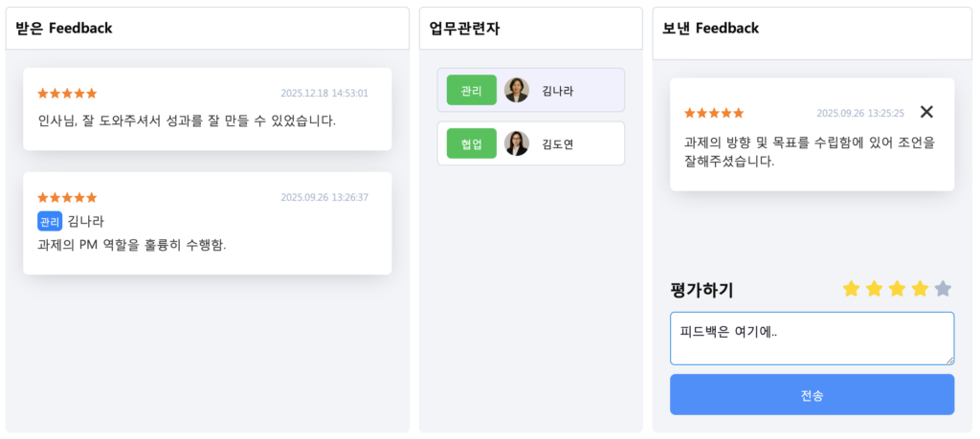Click the 받은 Feedback panel header

(207, 29)
